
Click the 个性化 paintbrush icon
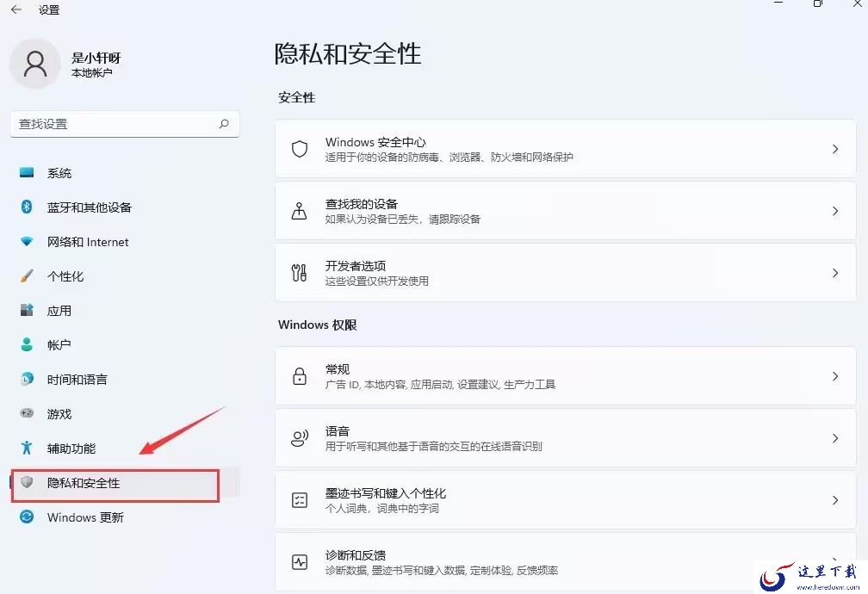point(27,275)
